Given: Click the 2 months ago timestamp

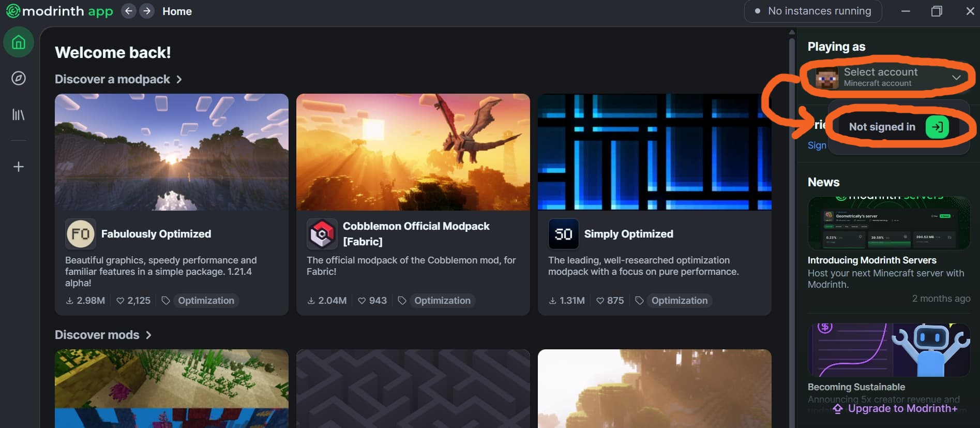Looking at the screenshot, I should click(941, 299).
